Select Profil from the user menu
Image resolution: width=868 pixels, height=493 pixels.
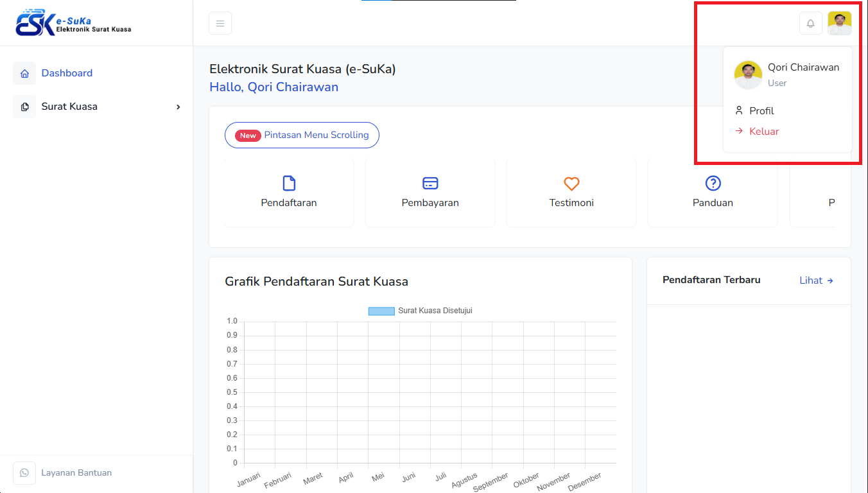coord(761,111)
